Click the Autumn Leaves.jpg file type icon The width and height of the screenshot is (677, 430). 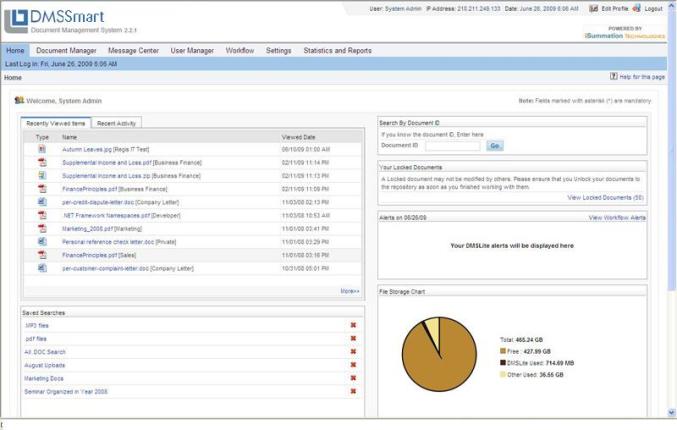42,148
